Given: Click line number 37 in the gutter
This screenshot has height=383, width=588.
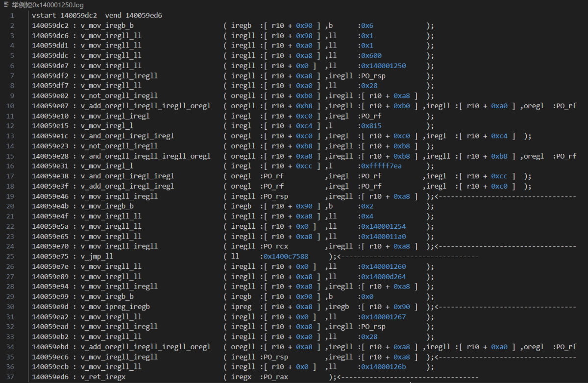Looking at the screenshot, I should (11, 377).
